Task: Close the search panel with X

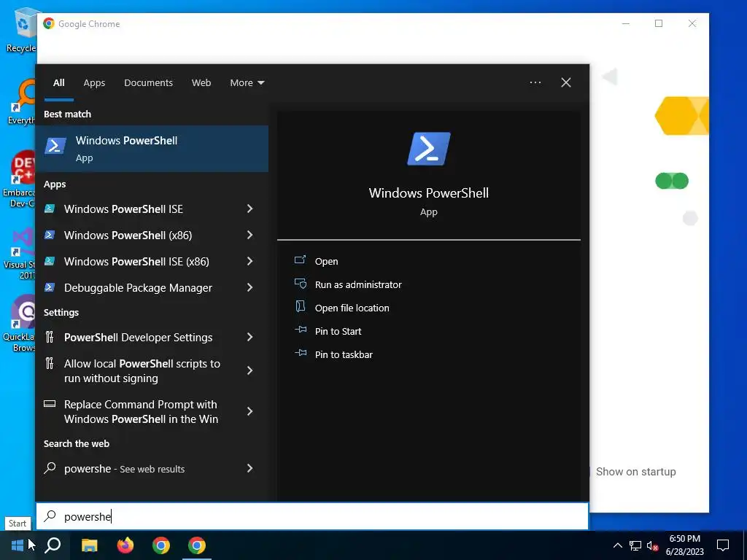Action: tap(566, 82)
